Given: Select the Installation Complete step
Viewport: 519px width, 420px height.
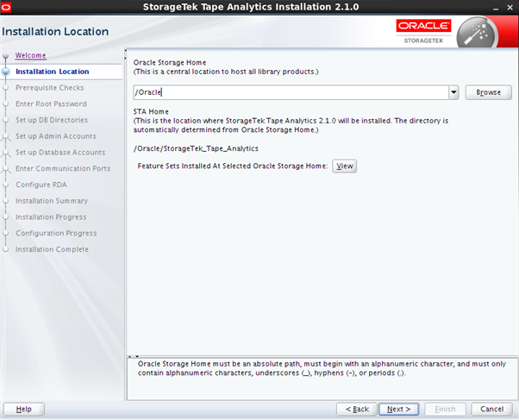Looking at the screenshot, I should (x=52, y=249).
